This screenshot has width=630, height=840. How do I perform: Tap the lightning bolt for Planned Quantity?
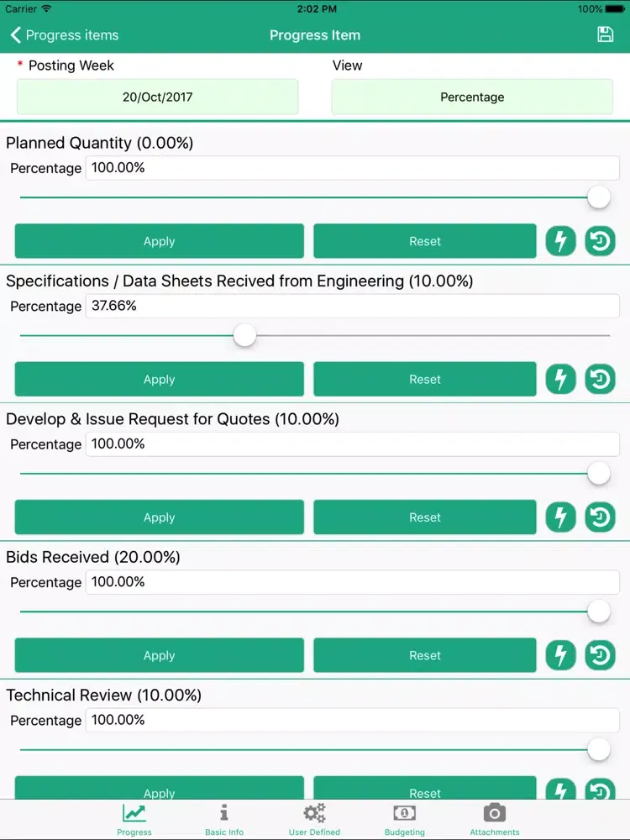pyautogui.click(x=560, y=241)
